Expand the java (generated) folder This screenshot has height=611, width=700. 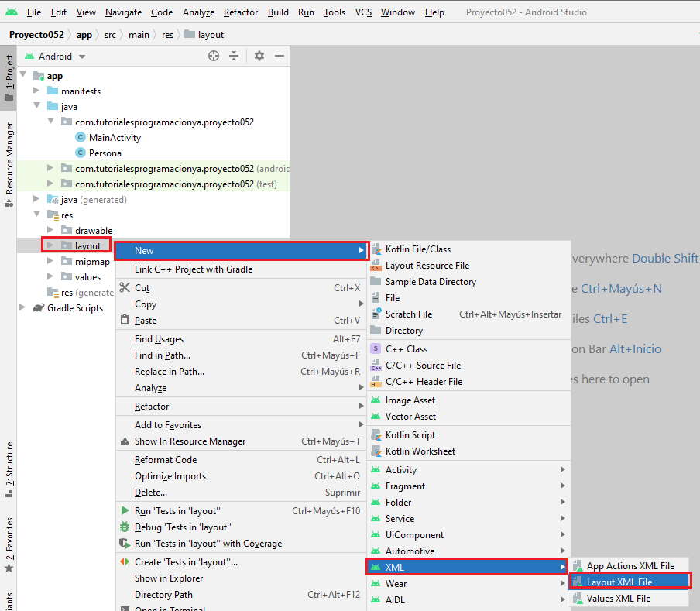click(36, 199)
